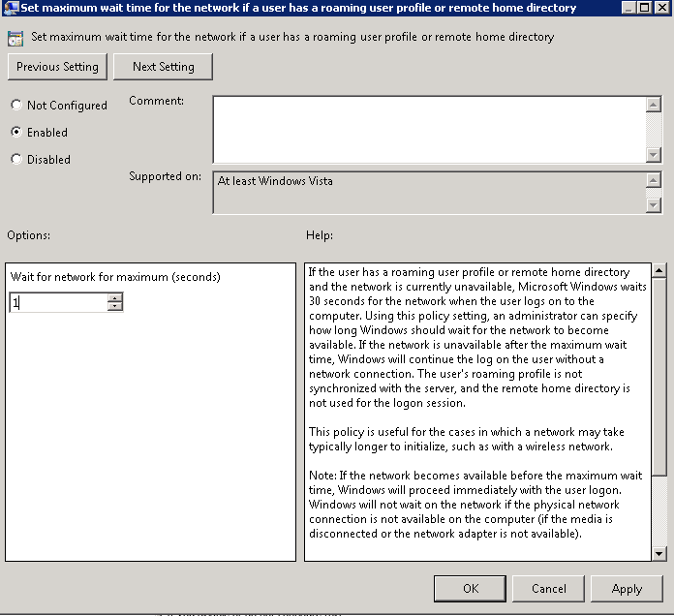Click the Help panel scrollbar thumb

click(659, 378)
